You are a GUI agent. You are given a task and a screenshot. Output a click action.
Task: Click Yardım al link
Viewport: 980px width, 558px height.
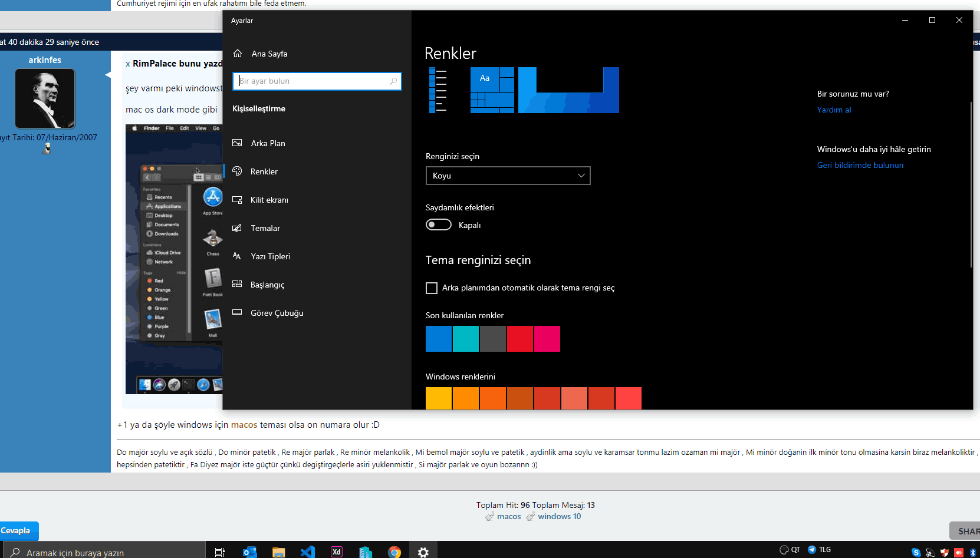click(x=834, y=110)
